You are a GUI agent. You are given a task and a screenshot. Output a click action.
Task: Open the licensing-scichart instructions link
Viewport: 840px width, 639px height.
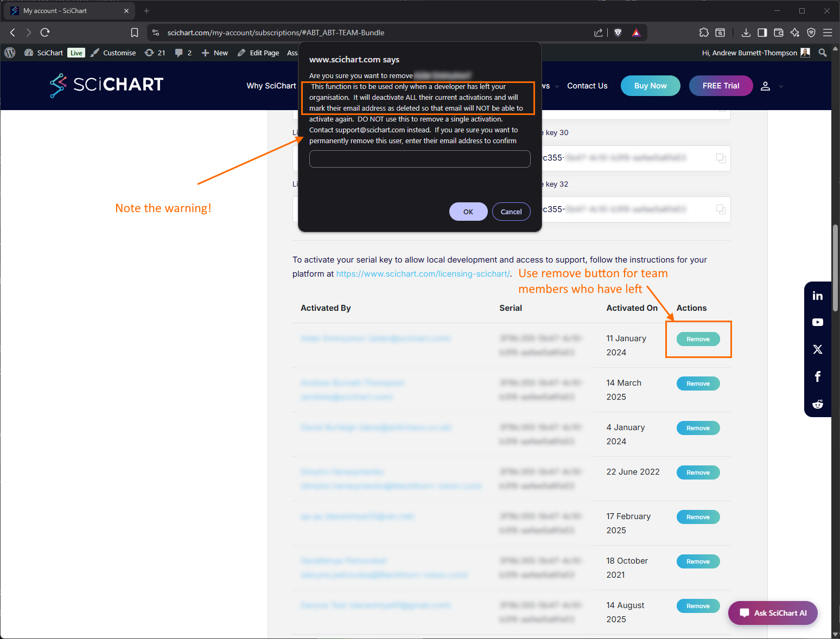pyautogui.click(x=423, y=273)
